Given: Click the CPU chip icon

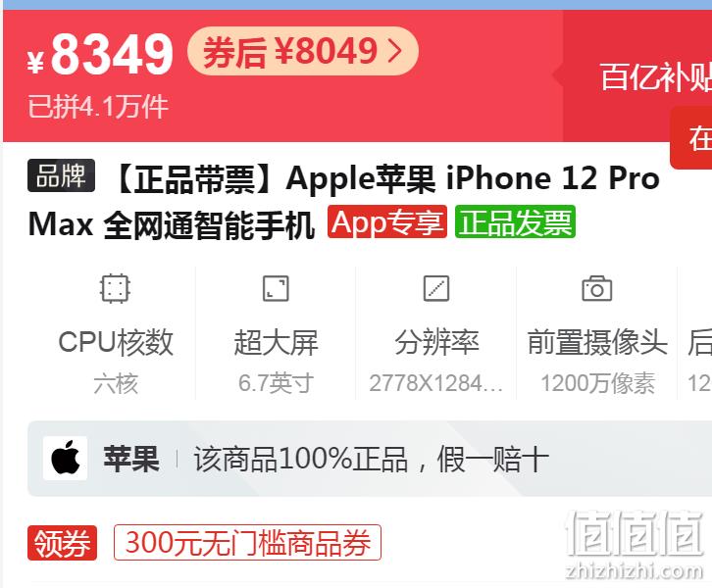Looking at the screenshot, I should (115, 288).
